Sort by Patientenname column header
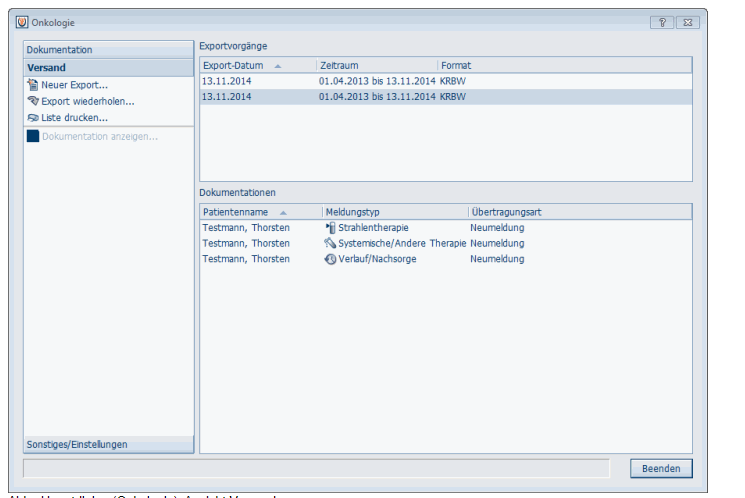Image resolution: width=745 pixels, height=498 pixels. tap(261, 212)
